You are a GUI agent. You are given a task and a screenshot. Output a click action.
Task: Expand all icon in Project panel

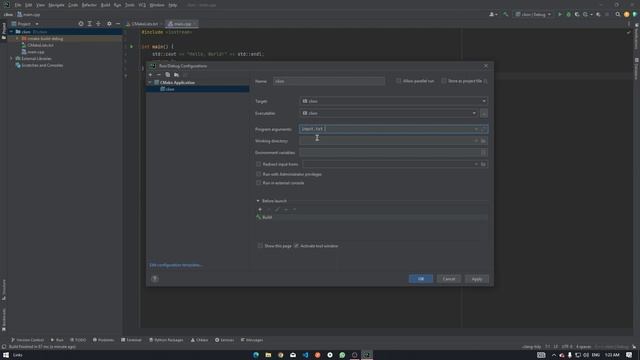tap(90, 24)
